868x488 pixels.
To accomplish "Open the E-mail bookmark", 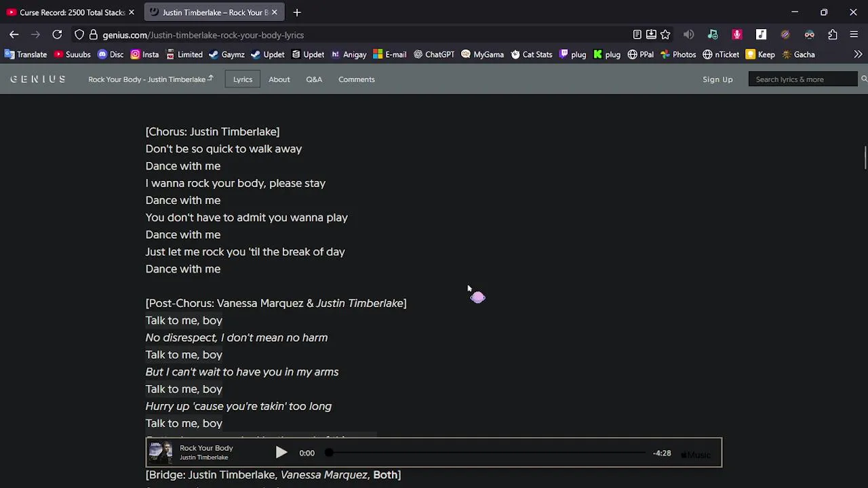I will [390, 54].
